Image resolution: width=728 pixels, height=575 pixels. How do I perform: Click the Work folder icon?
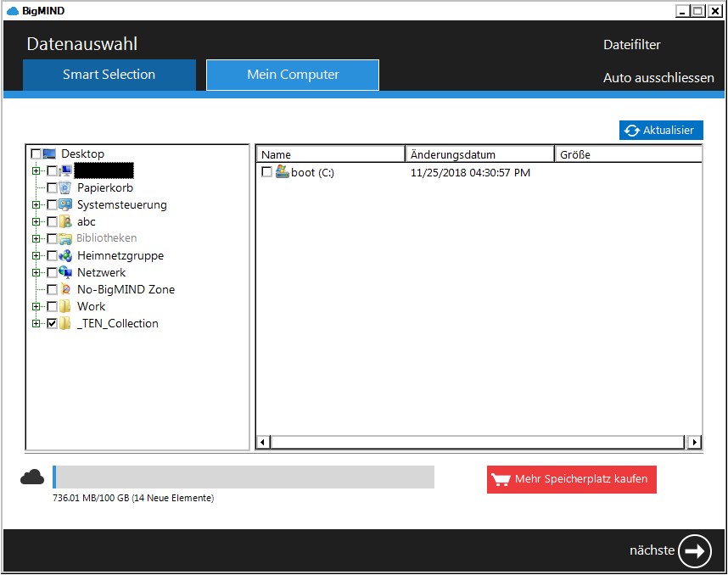pyautogui.click(x=65, y=306)
